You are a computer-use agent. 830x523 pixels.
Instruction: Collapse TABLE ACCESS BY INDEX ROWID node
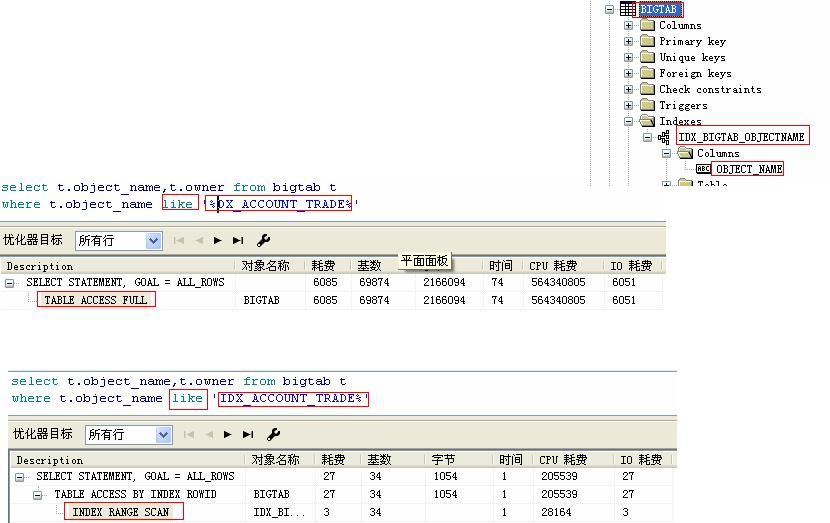[x=39, y=494]
